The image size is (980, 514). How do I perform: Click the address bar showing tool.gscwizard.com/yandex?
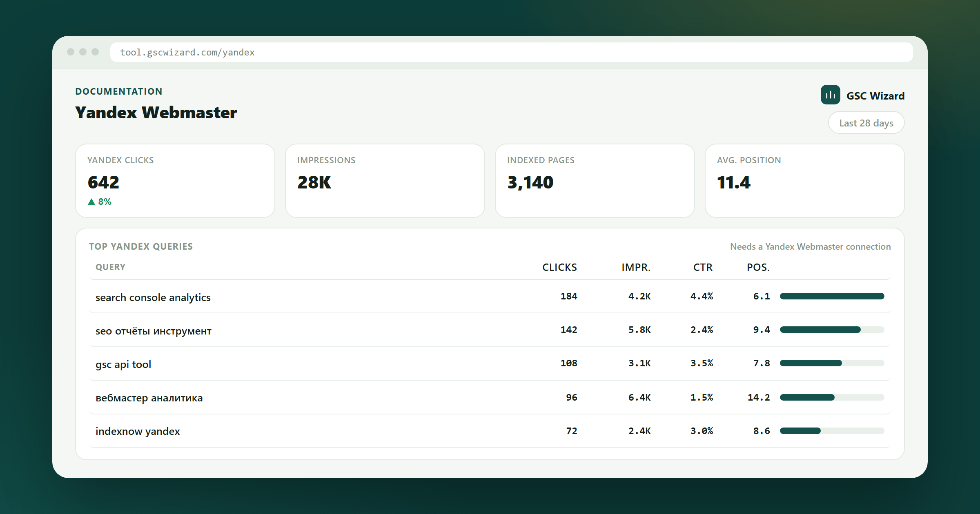coord(511,52)
